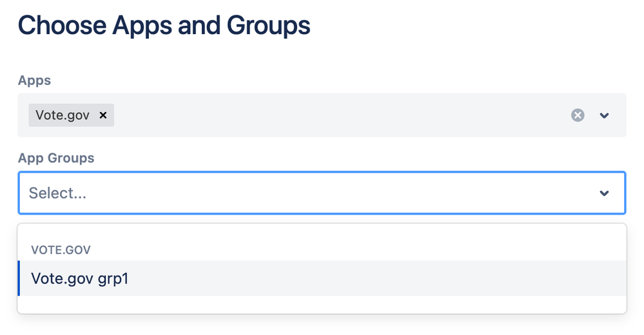Click empty area inside Apps multi-select field
644x335 pixels.
pyautogui.click(x=341, y=115)
